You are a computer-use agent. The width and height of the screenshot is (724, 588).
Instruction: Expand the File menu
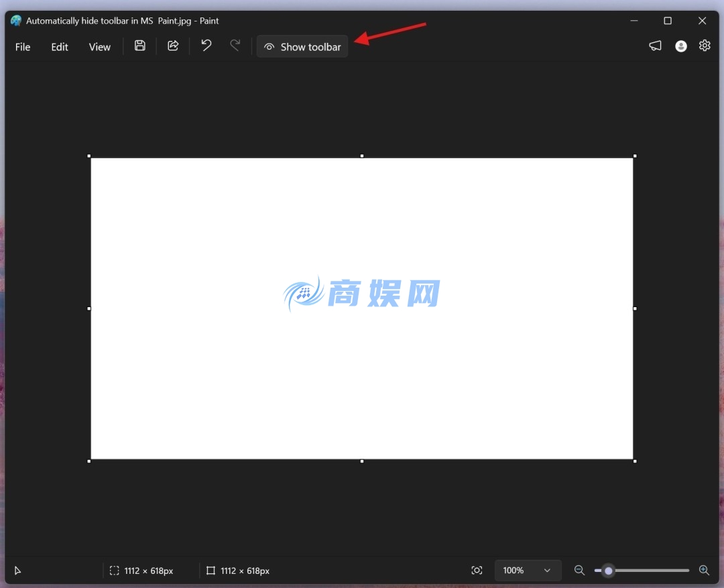tap(22, 46)
